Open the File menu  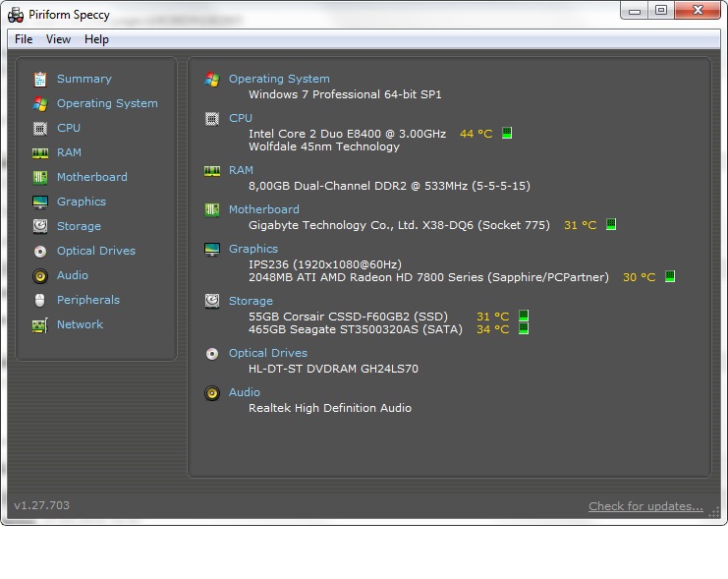coord(24,39)
